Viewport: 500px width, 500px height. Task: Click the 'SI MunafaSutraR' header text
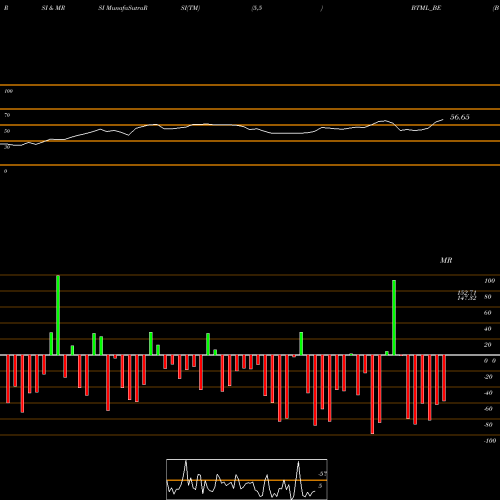click(x=123, y=8)
